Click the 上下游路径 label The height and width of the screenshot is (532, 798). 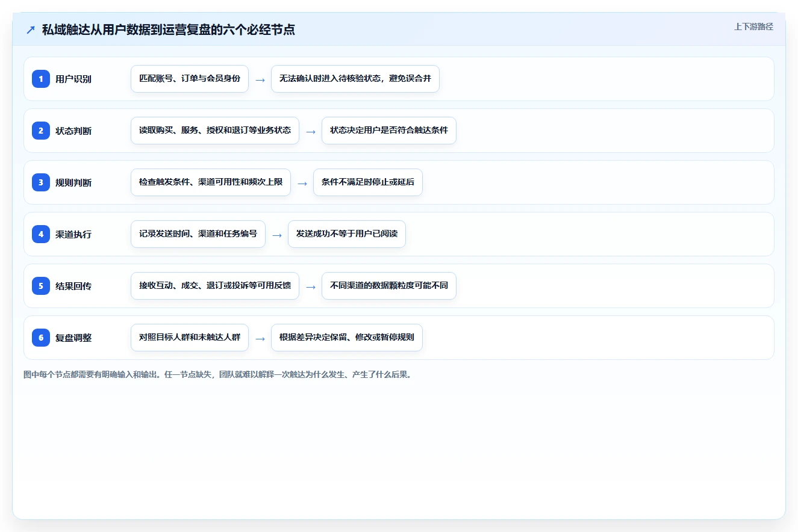[x=753, y=26]
